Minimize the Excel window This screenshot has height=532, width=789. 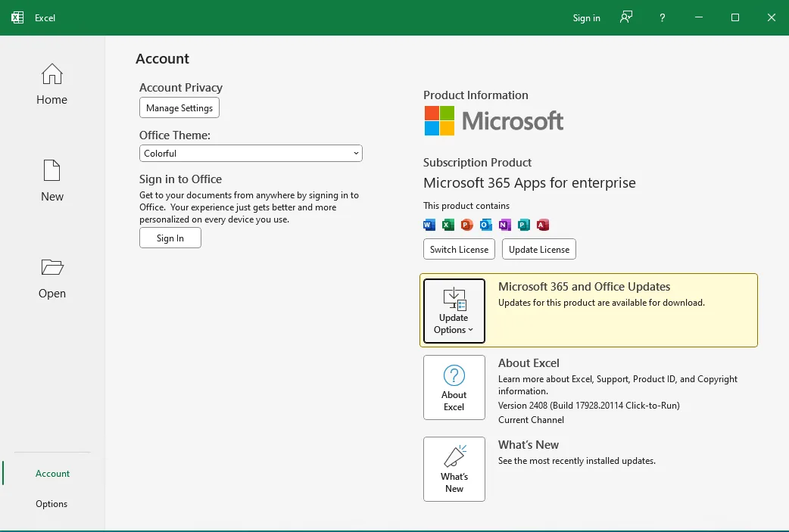(698, 17)
